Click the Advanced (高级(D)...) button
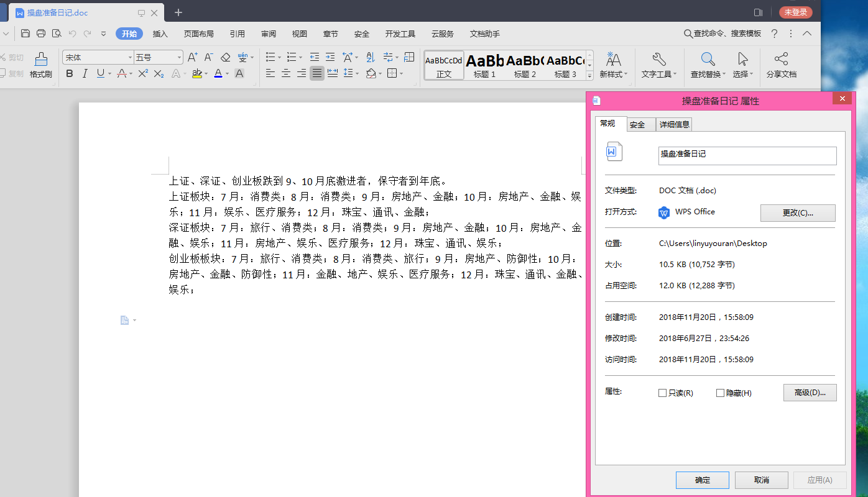Screen dimensions: 868x497 [810, 393]
